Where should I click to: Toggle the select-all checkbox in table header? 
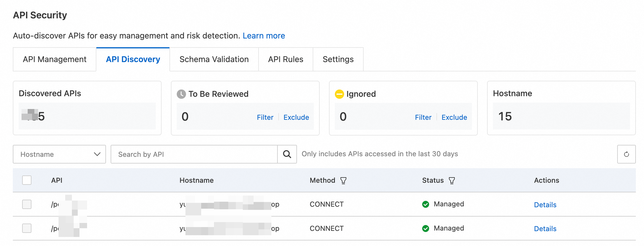(x=27, y=180)
